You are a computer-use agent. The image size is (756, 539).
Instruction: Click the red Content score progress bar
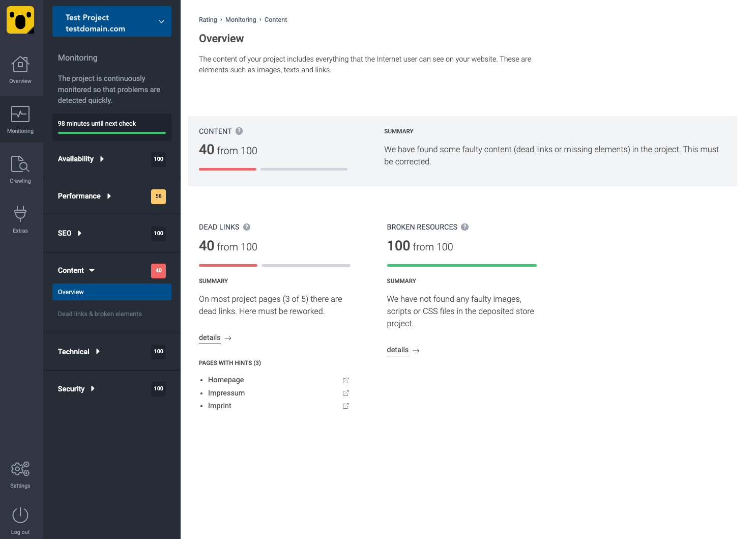pos(227,169)
